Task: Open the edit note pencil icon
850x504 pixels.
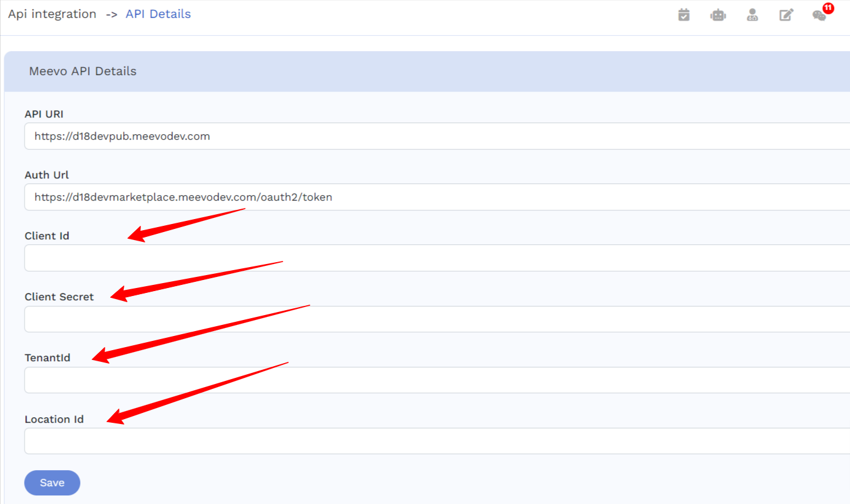Action: (x=787, y=15)
